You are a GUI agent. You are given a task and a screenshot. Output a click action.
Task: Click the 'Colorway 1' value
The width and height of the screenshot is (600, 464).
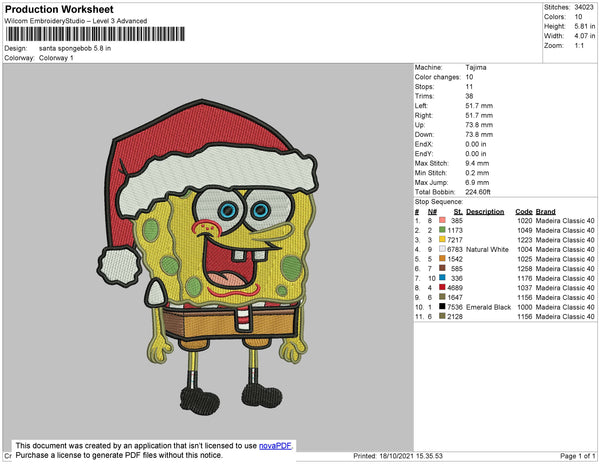pos(56,58)
